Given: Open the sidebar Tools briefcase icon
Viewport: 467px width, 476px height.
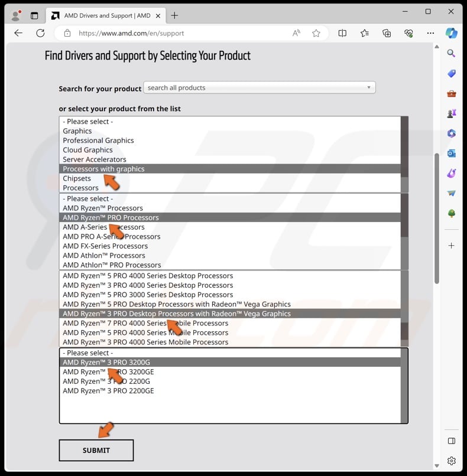Looking at the screenshot, I should coord(452,93).
